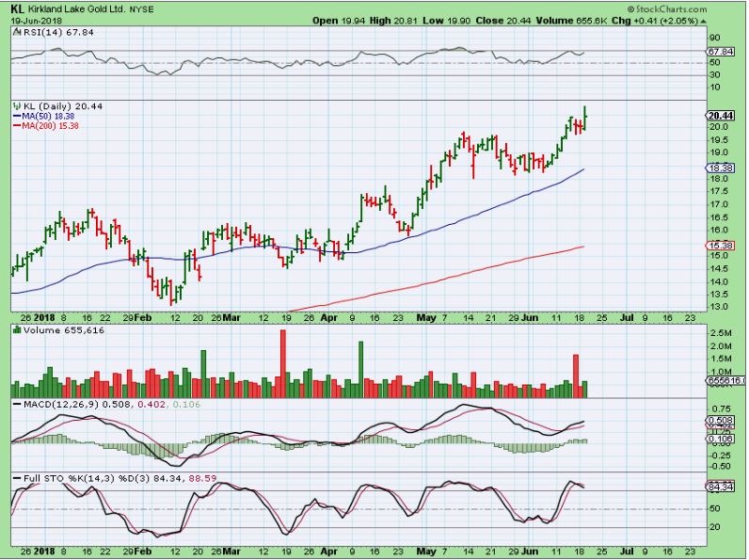Click the 16.0 price axis label
Viewport: 749px width, 560px height.
point(719,230)
